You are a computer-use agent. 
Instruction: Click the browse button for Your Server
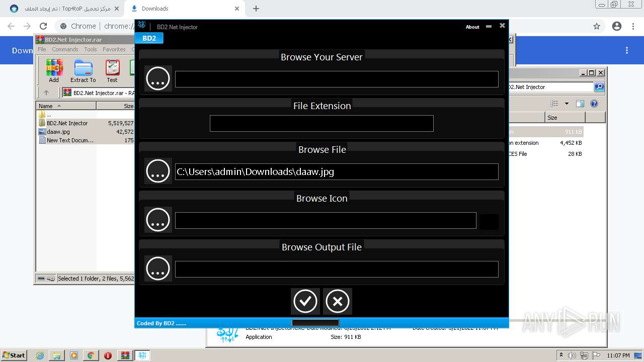(158, 78)
